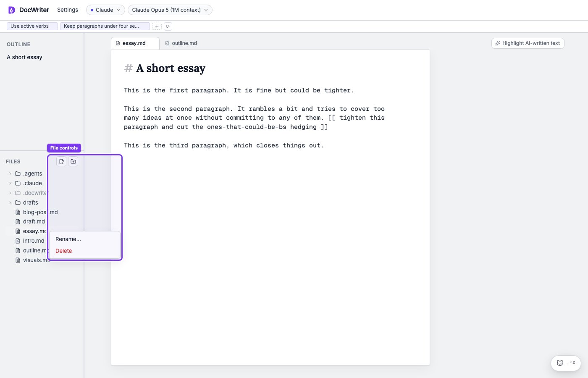588x378 pixels.
Task: Click the OUTLINE section header
Action: pos(18,45)
